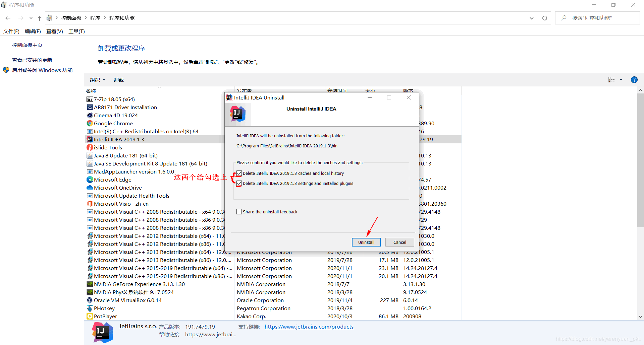Image resolution: width=644 pixels, height=345 pixels.
Task: Toggle delete caches and local history checkbox
Action: pyautogui.click(x=239, y=173)
